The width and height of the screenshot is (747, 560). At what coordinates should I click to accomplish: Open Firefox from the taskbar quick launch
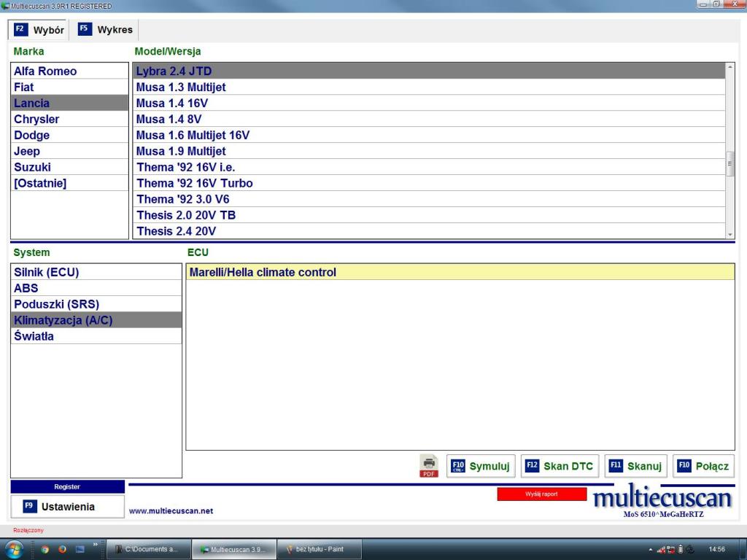(62, 549)
